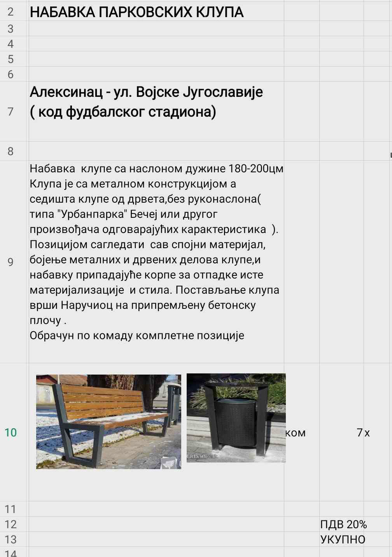This screenshot has height=557, width=392.
Task: Select row 13 header
Action: tap(10, 539)
